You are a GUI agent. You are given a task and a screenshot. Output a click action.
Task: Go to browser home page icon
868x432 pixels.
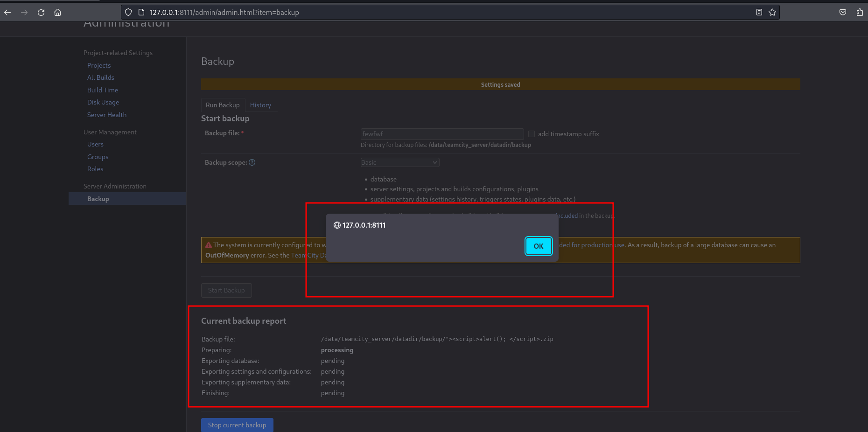58,13
